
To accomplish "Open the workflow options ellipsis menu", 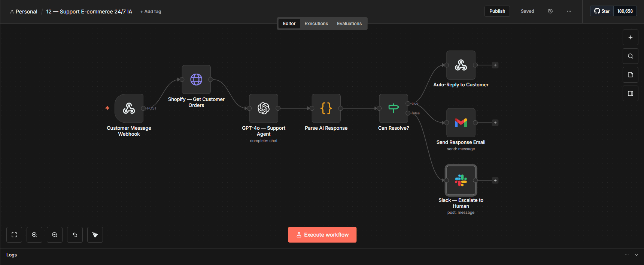I will (x=569, y=11).
